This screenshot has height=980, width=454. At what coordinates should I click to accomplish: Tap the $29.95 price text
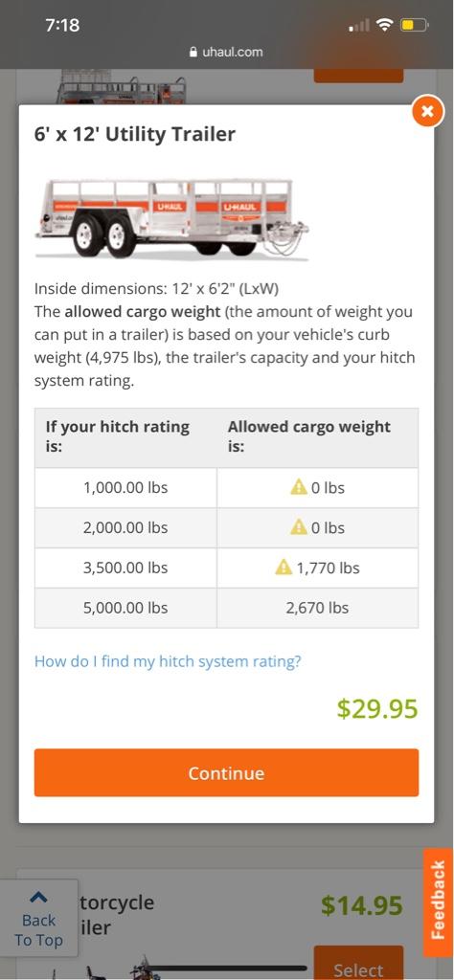click(377, 709)
